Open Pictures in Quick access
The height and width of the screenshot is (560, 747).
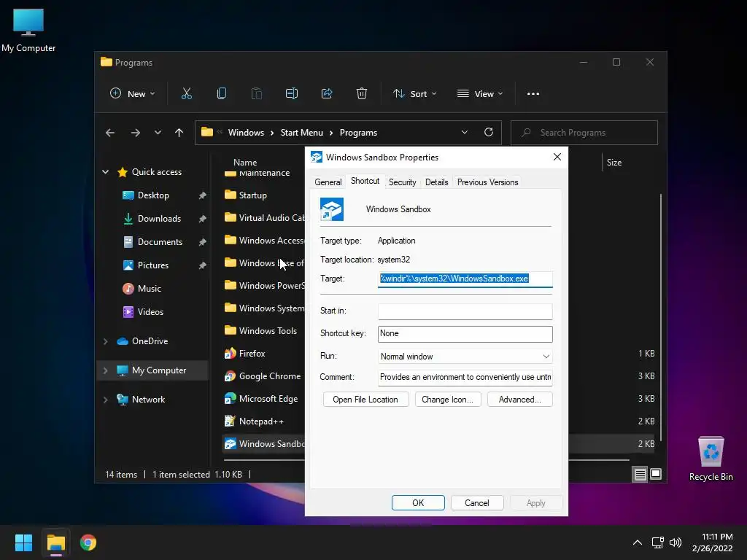[153, 265]
